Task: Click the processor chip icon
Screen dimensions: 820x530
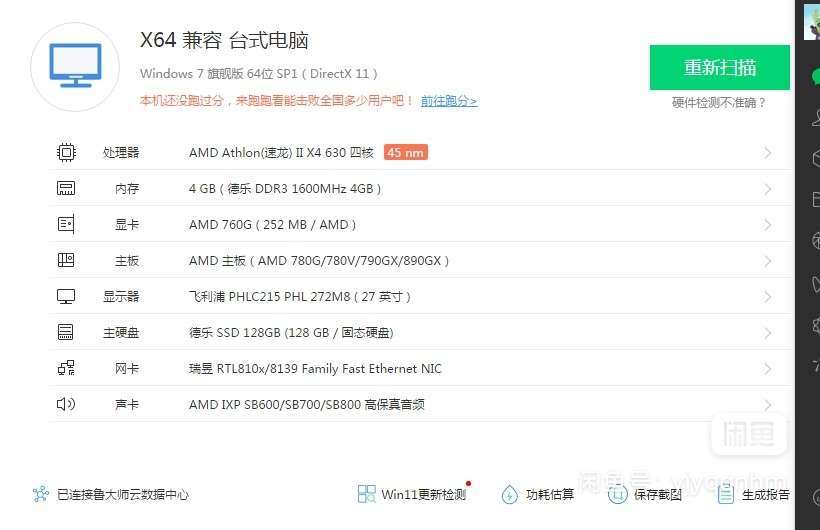Action: click(66, 152)
